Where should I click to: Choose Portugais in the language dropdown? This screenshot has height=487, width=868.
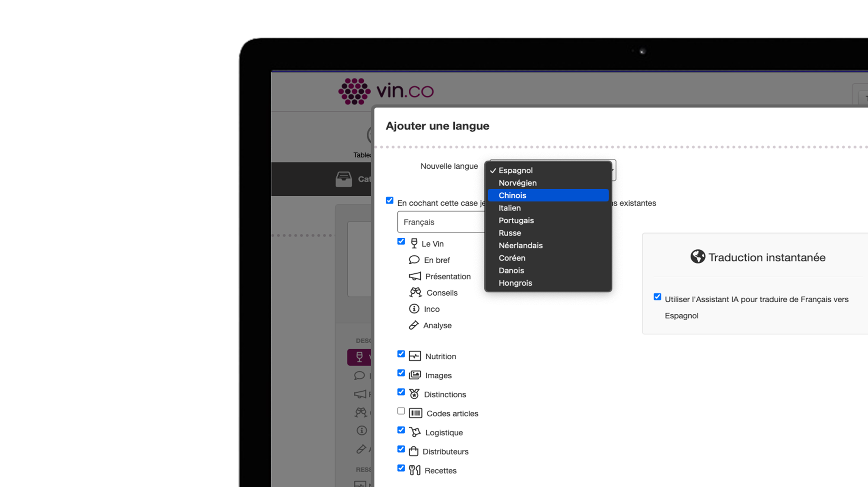(516, 220)
